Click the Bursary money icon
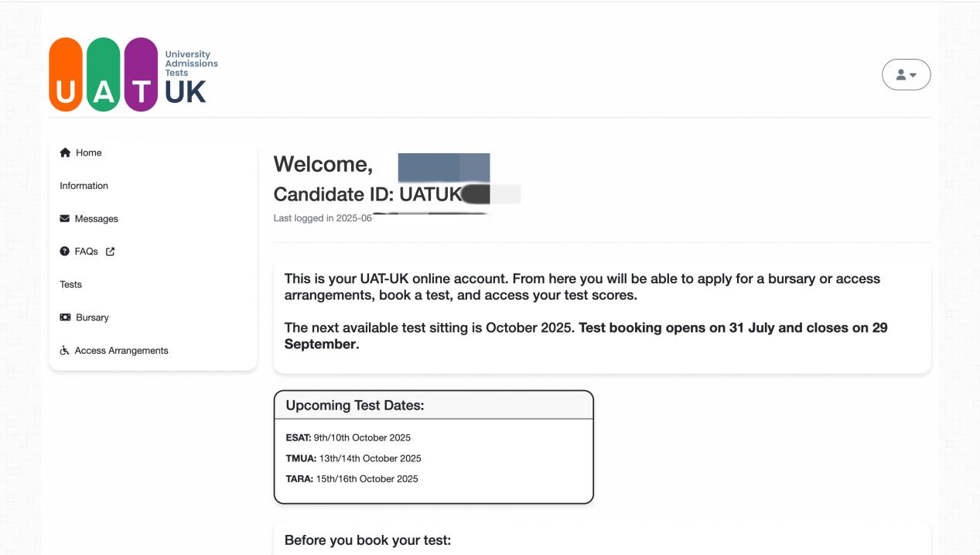980x555 pixels. (x=65, y=317)
